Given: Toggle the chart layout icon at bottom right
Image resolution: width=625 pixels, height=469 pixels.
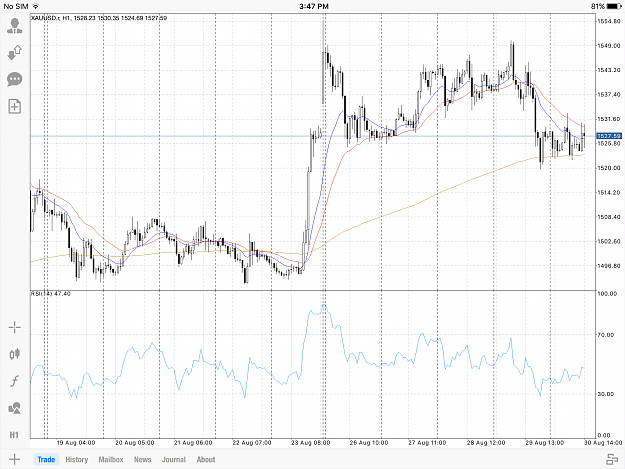Looking at the screenshot, I should point(612,459).
